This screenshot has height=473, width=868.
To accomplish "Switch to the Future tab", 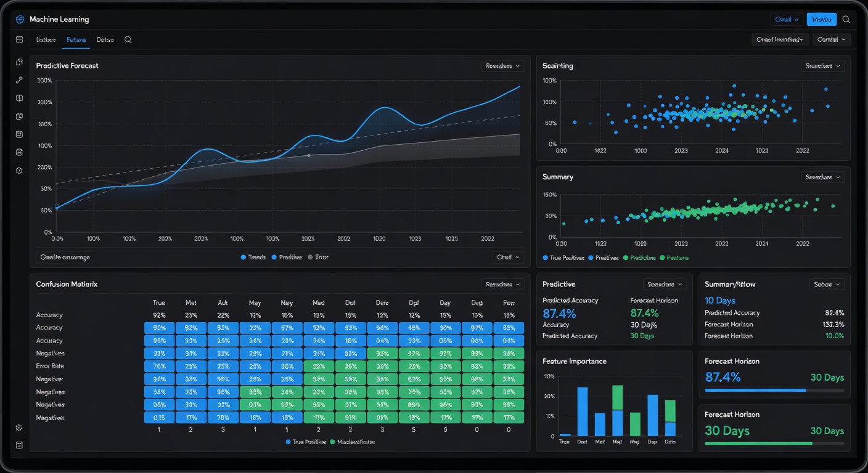I will [76, 39].
